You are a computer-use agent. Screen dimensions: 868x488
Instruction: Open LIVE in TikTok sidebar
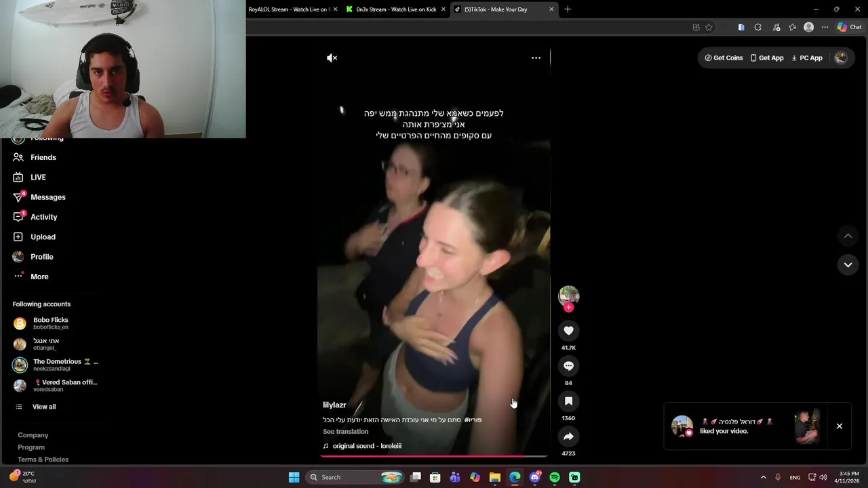[29, 177]
